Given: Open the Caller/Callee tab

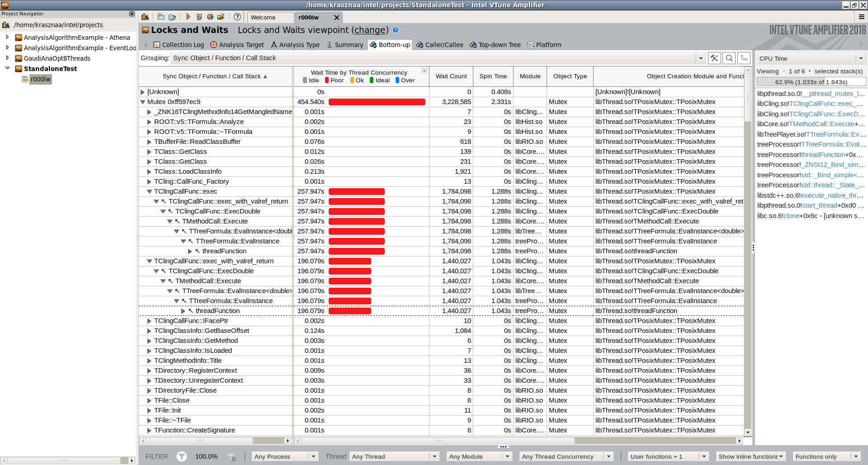Looking at the screenshot, I should (x=440, y=45).
